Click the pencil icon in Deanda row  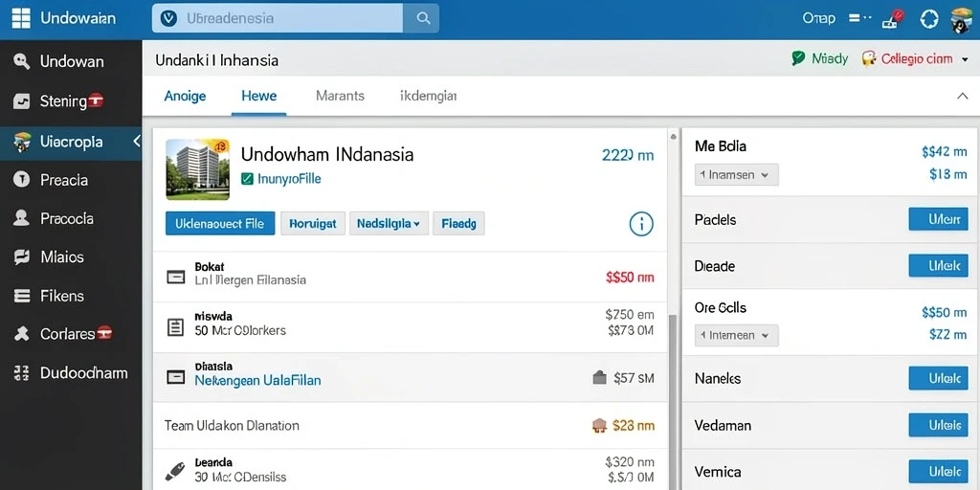[176, 471]
